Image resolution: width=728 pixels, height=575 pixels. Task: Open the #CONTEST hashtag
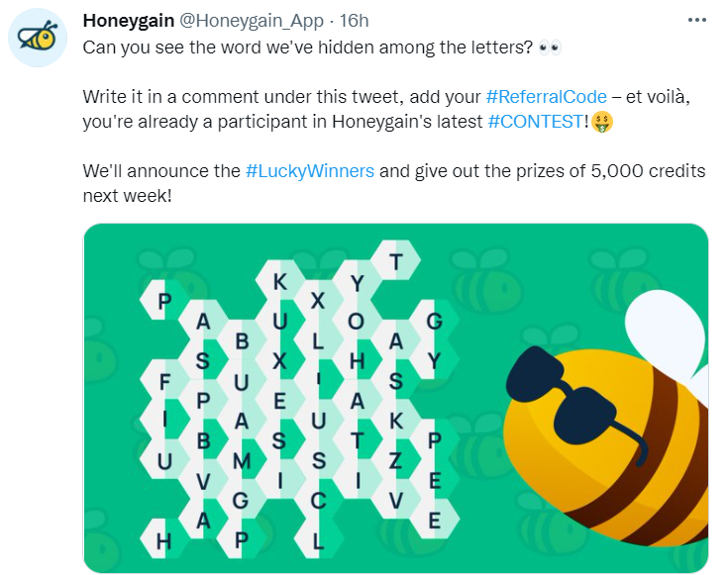coord(535,121)
